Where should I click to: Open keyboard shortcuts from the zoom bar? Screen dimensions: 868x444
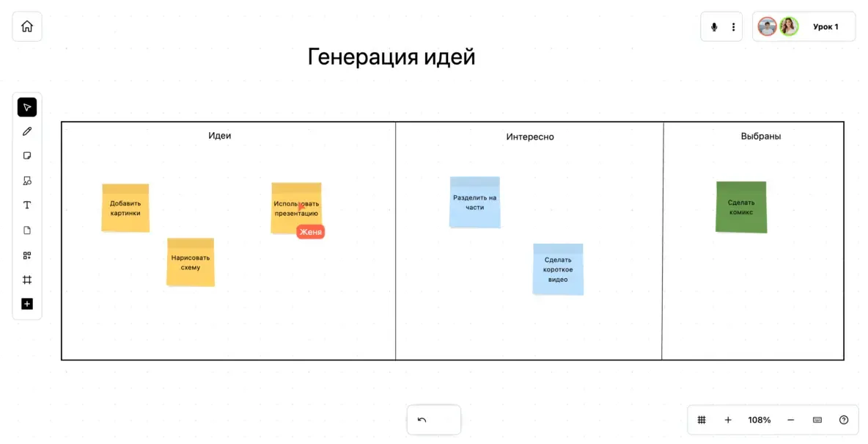817,419
